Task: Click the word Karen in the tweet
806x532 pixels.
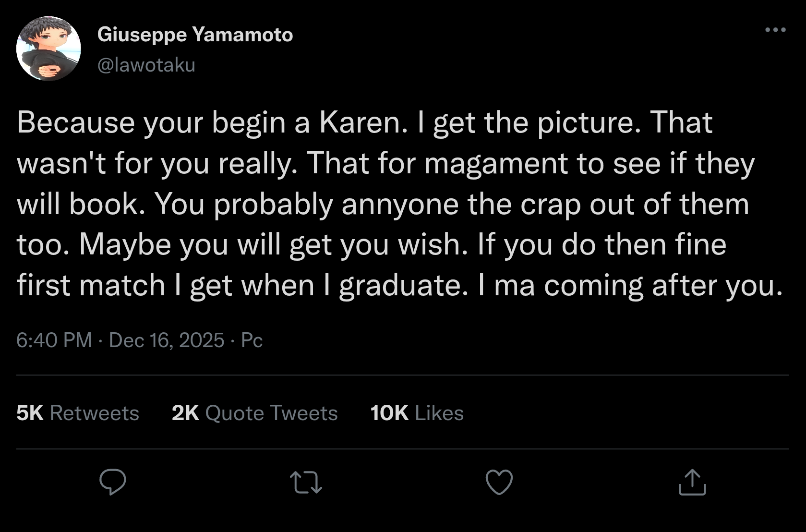Action: [x=360, y=122]
